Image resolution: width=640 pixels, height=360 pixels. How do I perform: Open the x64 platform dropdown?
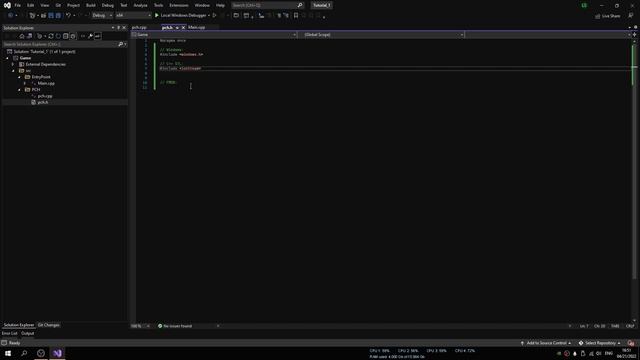click(x=133, y=16)
